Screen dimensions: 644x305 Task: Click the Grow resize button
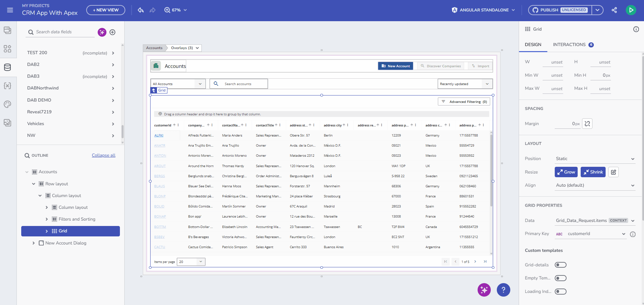pyautogui.click(x=566, y=172)
